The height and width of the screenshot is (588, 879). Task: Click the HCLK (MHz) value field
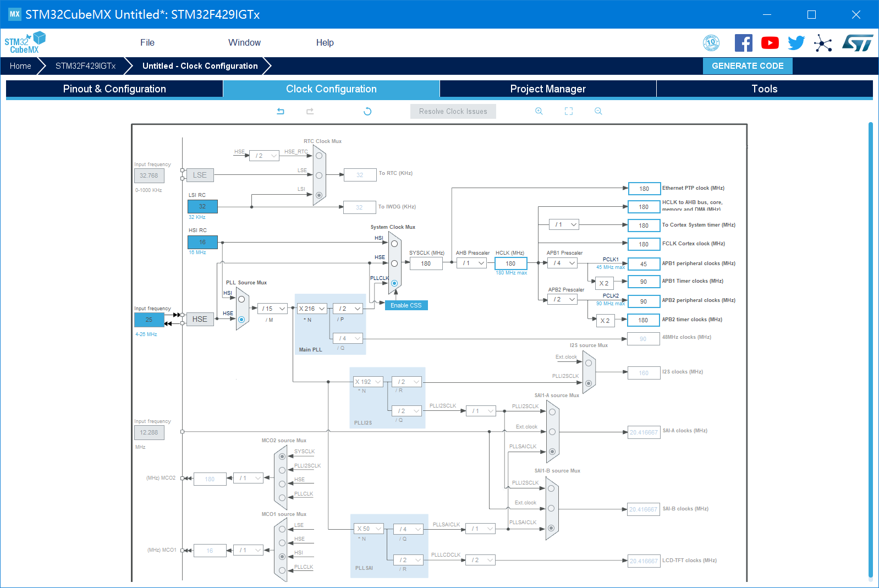coord(511,263)
